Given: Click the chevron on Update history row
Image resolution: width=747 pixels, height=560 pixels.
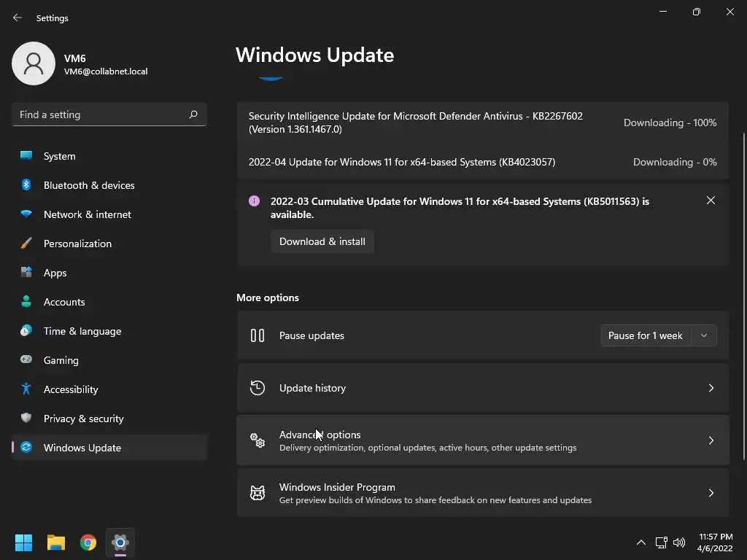Looking at the screenshot, I should pyautogui.click(x=711, y=388).
